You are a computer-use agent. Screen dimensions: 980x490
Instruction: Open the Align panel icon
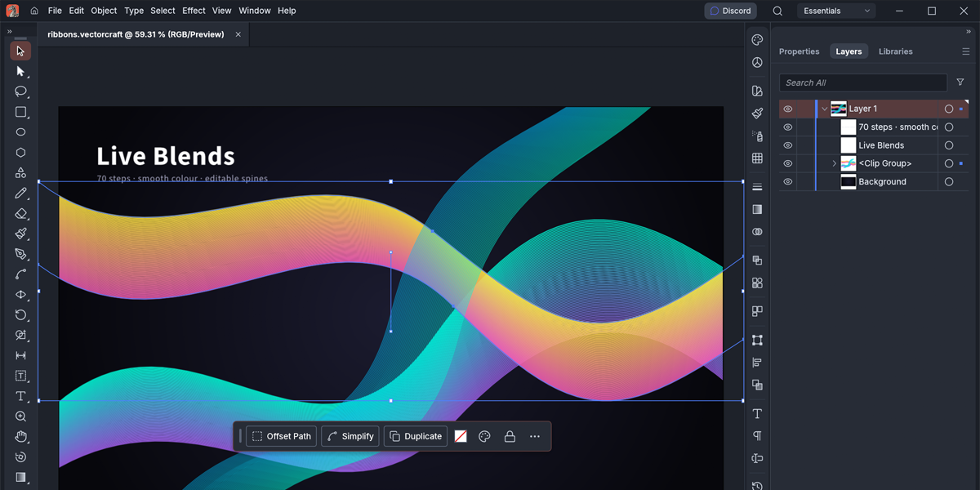coord(757,363)
